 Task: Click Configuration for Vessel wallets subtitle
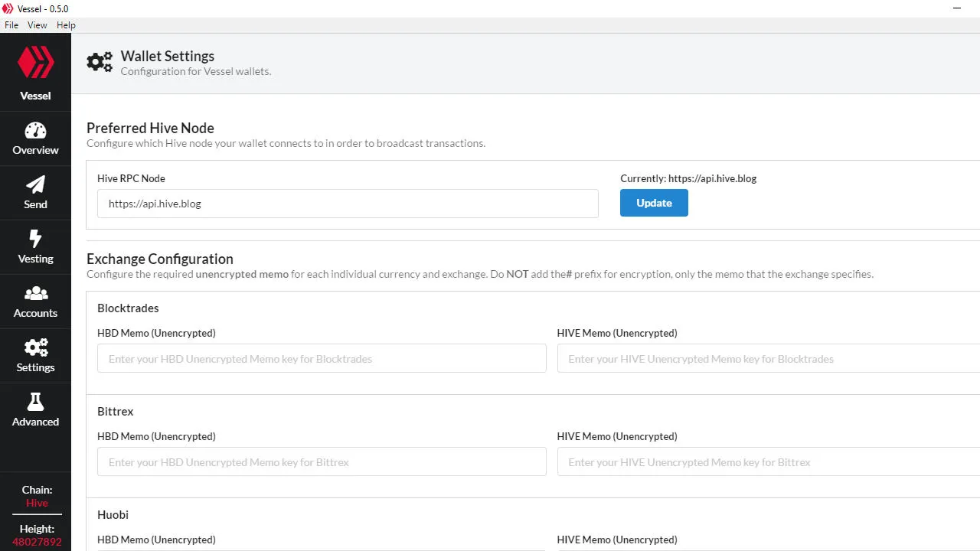point(196,71)
